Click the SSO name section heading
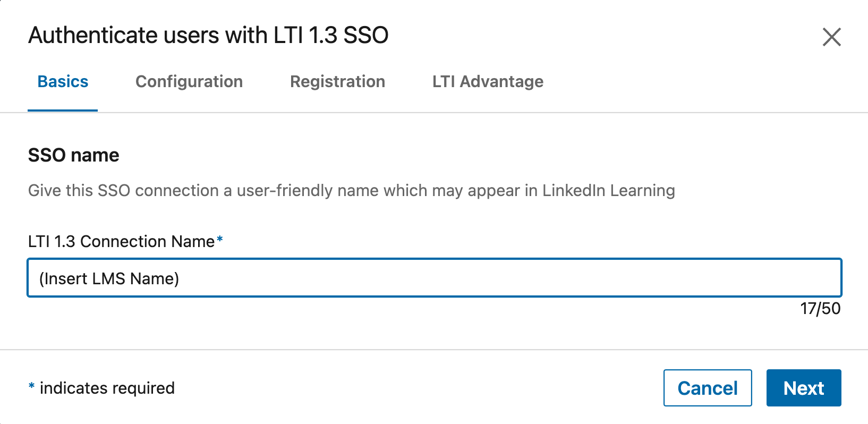Viewport: 868px width, 424px height. [73, 155]
